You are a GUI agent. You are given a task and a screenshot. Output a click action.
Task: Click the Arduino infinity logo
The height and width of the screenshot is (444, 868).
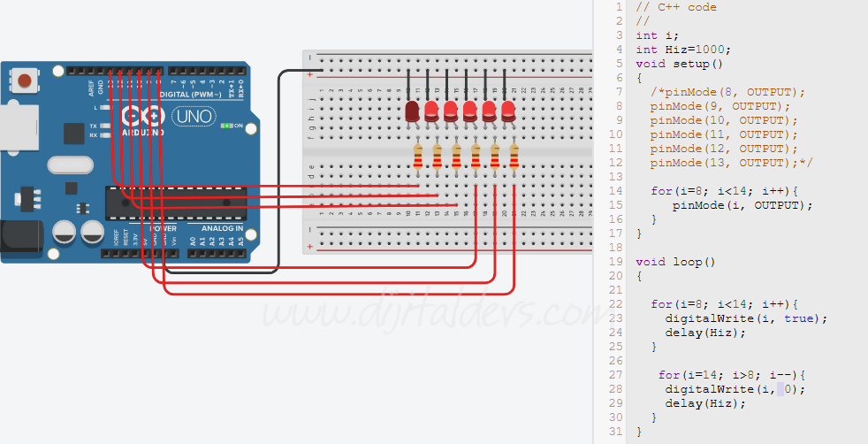(143, 116)
